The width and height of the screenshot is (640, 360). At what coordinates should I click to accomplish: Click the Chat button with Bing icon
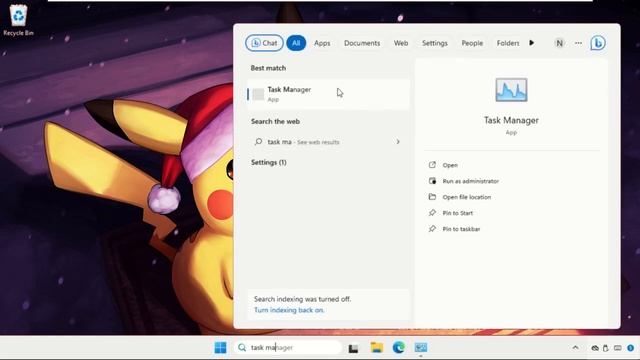(x=264, y=43)
